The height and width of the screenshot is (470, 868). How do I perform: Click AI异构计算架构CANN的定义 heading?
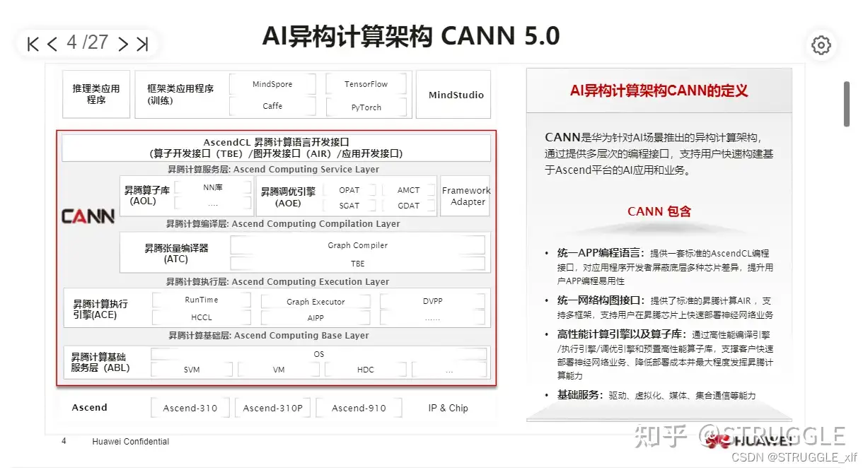(x=659, y=90)
